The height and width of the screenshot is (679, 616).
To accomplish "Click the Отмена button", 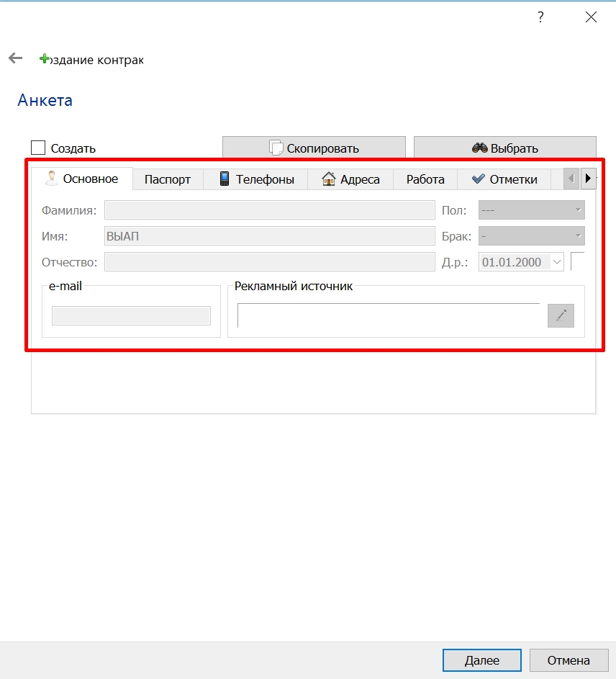I will [569, 660].
